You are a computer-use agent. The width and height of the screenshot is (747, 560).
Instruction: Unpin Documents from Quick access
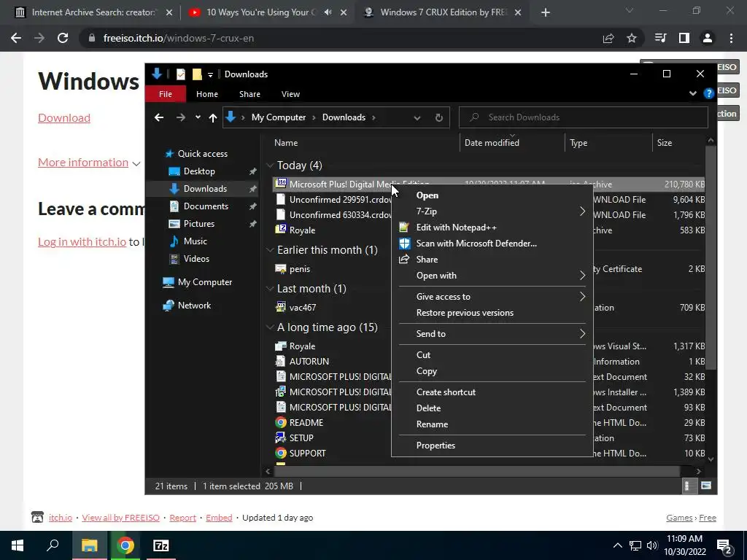[252, 206]
